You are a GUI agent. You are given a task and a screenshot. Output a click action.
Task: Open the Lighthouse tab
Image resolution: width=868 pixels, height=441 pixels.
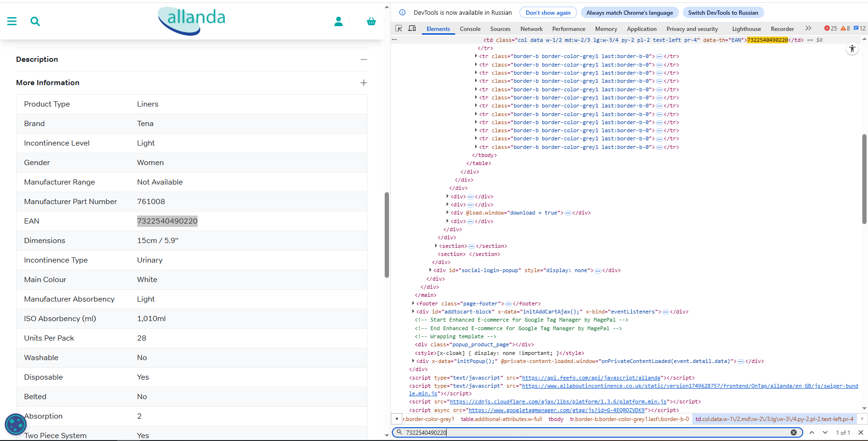(x=746, y=29)
